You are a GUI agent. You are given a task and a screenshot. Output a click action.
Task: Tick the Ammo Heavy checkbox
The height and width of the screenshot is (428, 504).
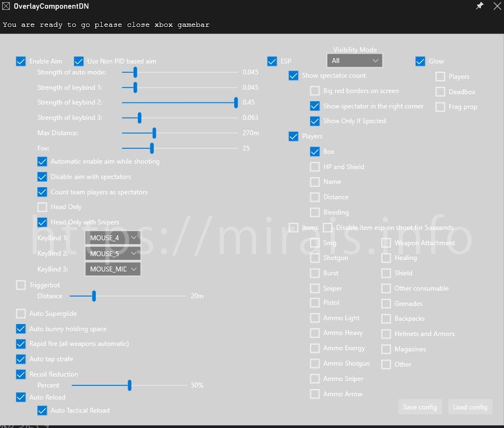click(315, 333)
